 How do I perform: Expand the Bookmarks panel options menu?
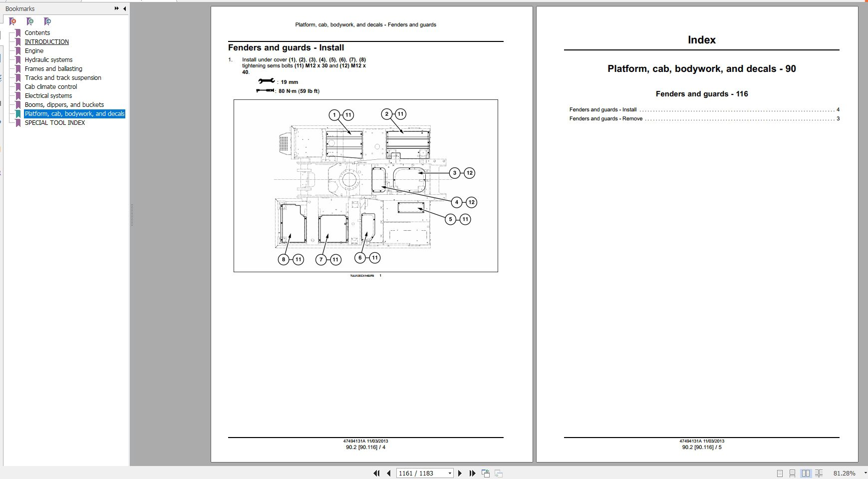point(116,8)
